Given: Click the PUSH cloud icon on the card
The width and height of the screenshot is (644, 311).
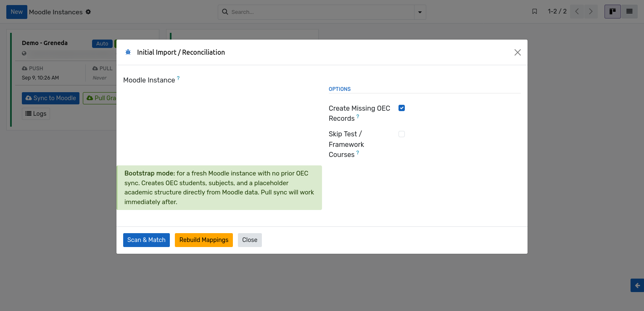Looking at the screenshot, I should [25, 68].
